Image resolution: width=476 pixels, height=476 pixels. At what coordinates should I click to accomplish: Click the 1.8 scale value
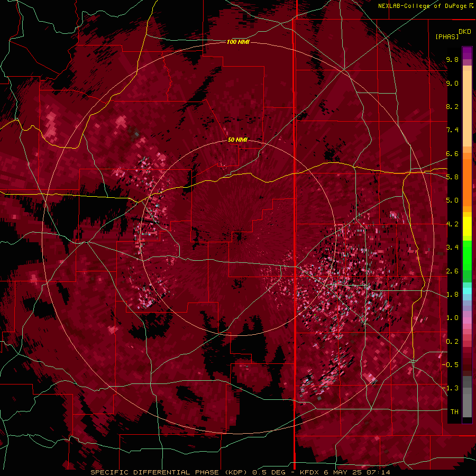coord(452,295)
